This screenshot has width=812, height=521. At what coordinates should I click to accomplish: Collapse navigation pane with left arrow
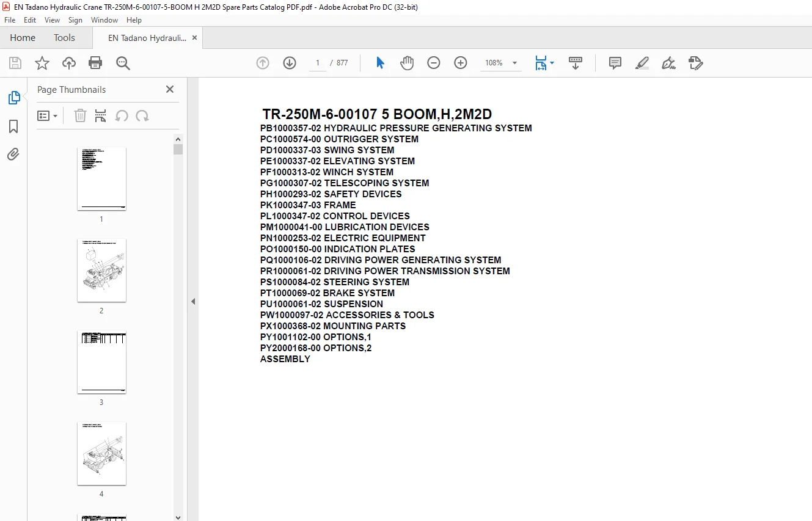(x=193, y=301)
